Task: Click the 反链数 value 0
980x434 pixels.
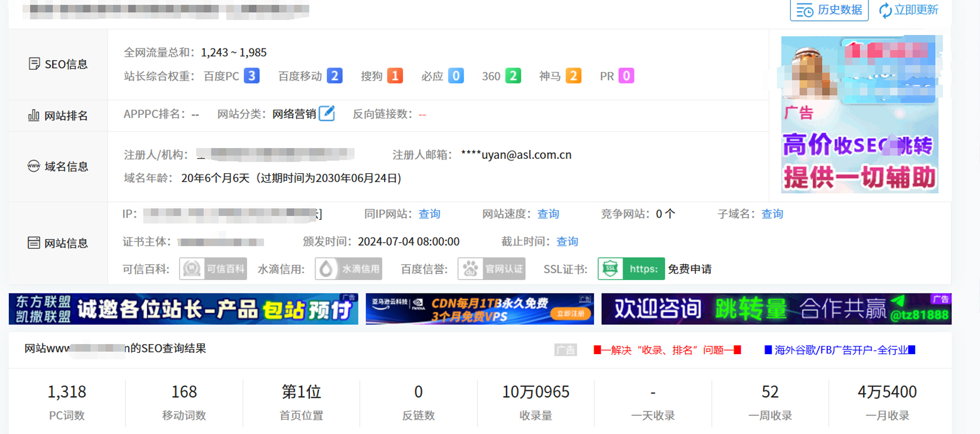Action: [x=418, y=392]
